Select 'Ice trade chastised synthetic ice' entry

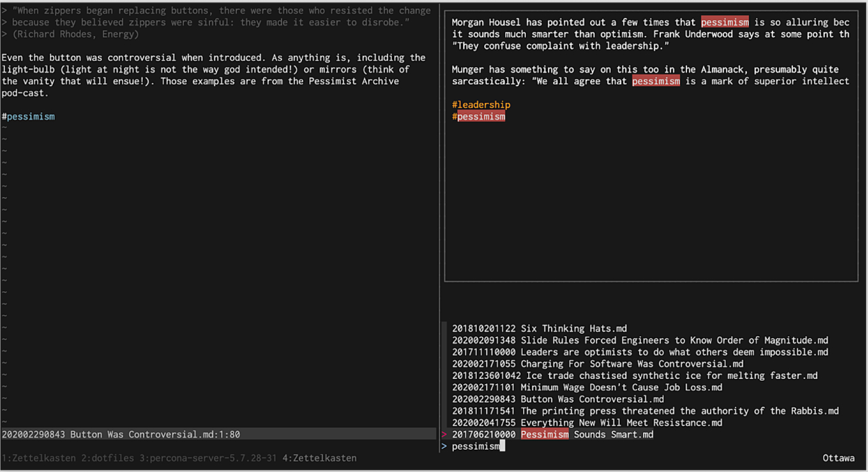tap(634, 376)
